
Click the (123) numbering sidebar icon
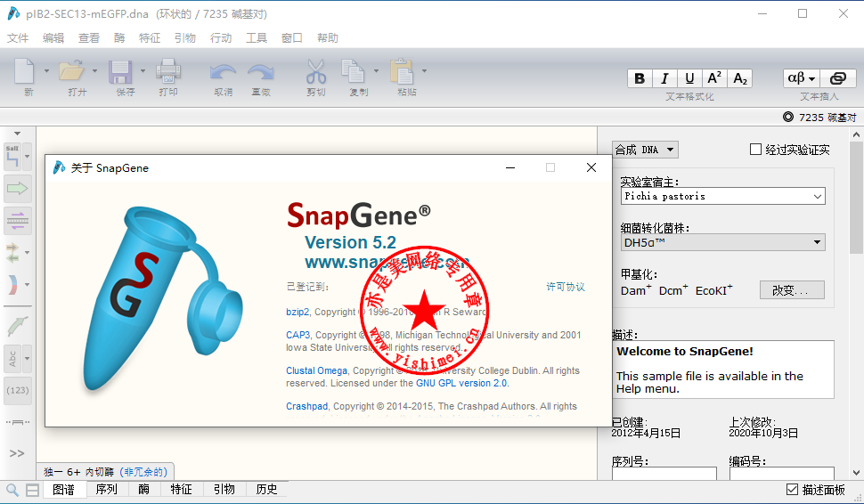click(18, 391)
